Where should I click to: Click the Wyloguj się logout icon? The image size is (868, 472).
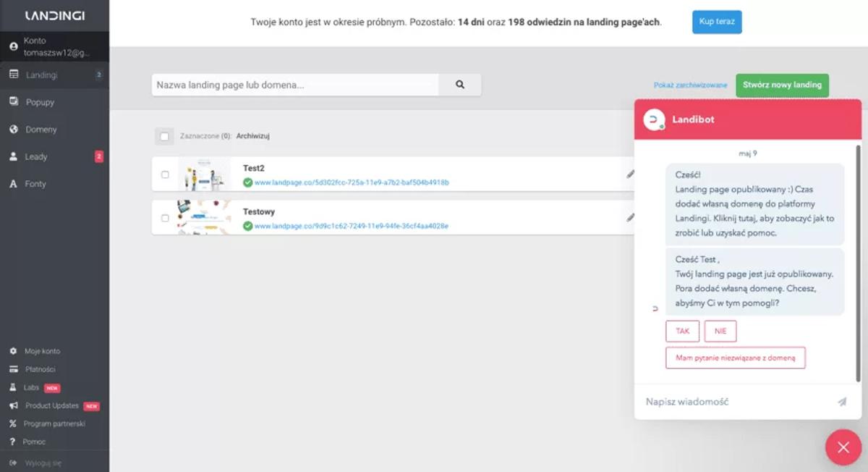[13, 462]
